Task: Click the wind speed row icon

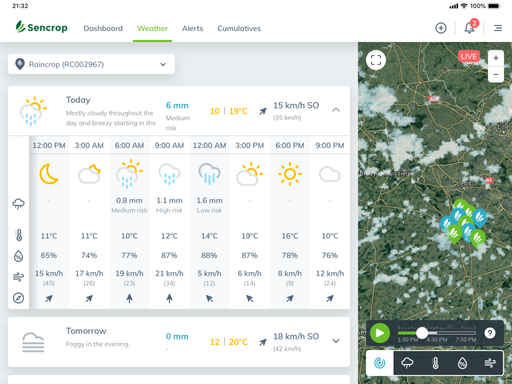Action: pos(19,276)
